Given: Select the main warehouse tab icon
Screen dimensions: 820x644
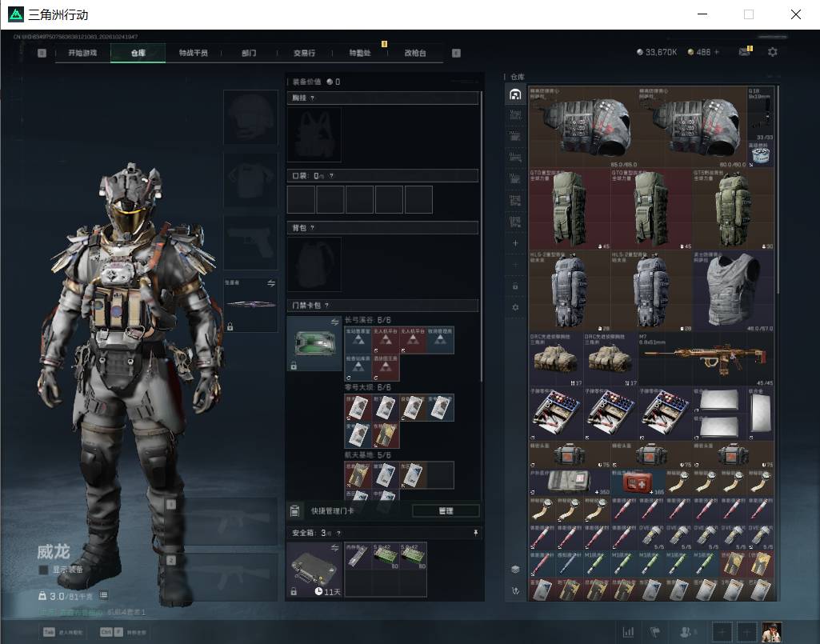Looking at the screenshot, I should [515, 94].
